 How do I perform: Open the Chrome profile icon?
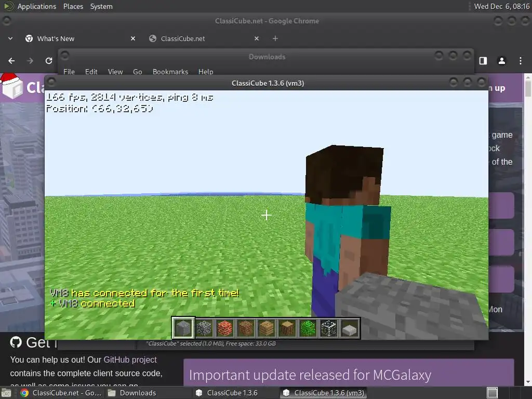click(501, 61)
